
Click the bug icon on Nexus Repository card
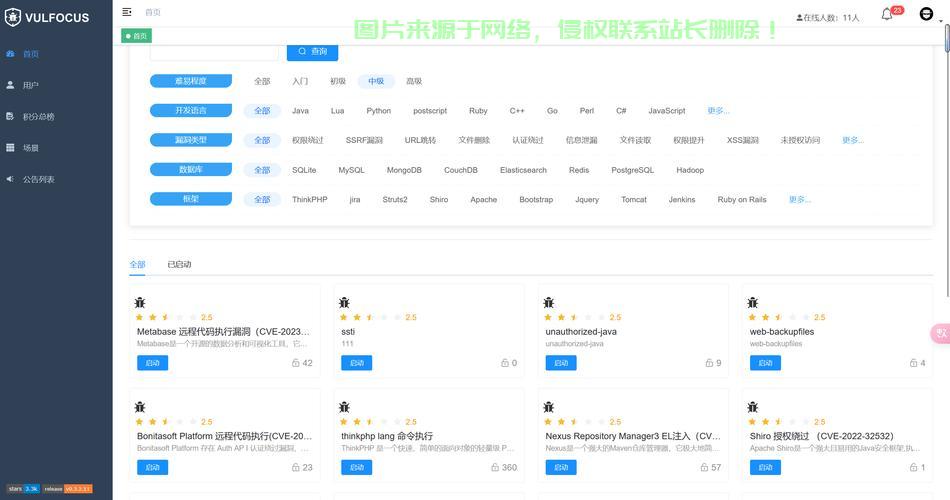pyautogui.click(x=549, y=407)
